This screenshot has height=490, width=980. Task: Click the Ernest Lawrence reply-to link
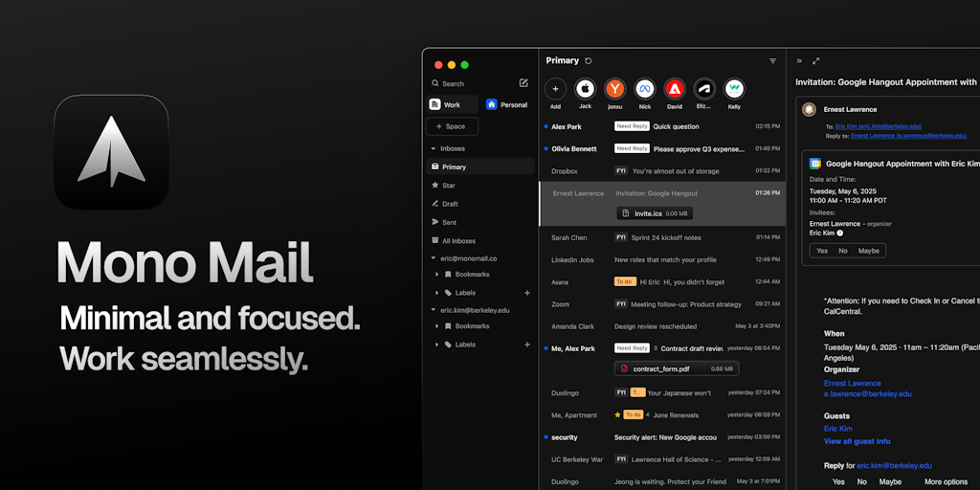point(909,136)
